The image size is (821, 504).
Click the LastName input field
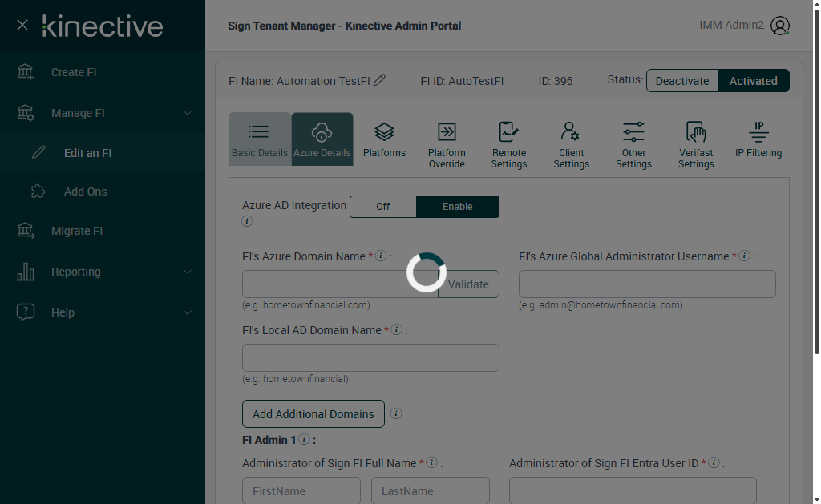(x=431, y=490)
